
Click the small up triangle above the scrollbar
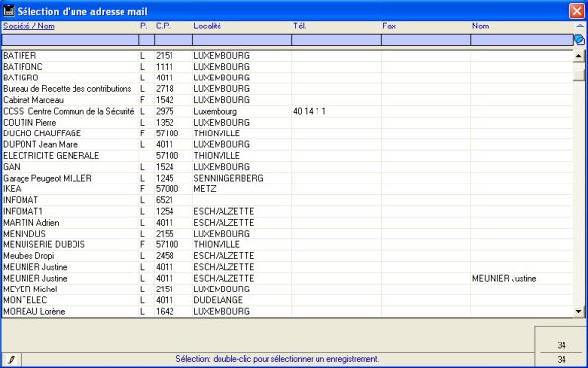(580, 26)
